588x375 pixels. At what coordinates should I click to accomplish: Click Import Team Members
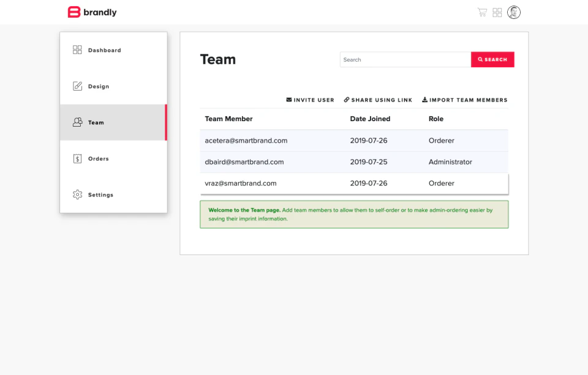point(469,100)
